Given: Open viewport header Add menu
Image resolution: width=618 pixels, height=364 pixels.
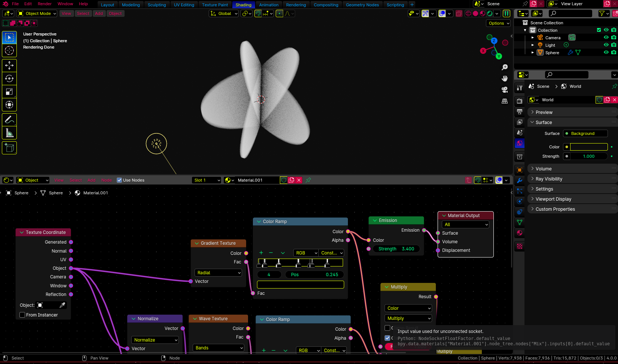Looking at the screenshot, I should tap(99, 13).
